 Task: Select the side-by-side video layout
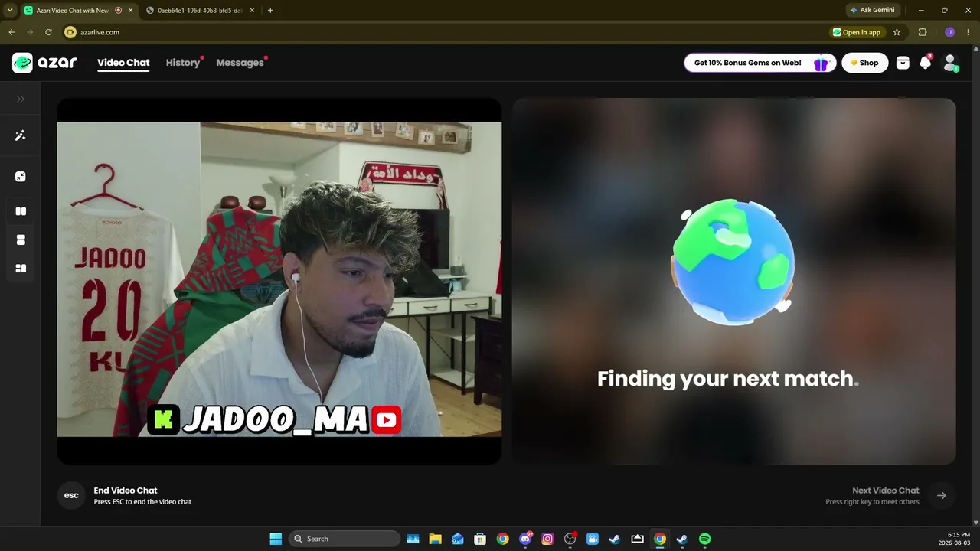point(21,211)
